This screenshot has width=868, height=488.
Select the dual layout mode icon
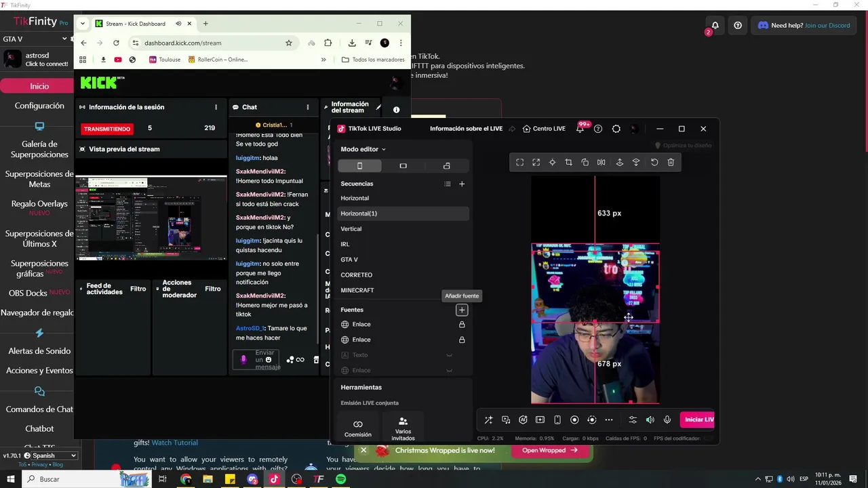click(x=446, y=166)
